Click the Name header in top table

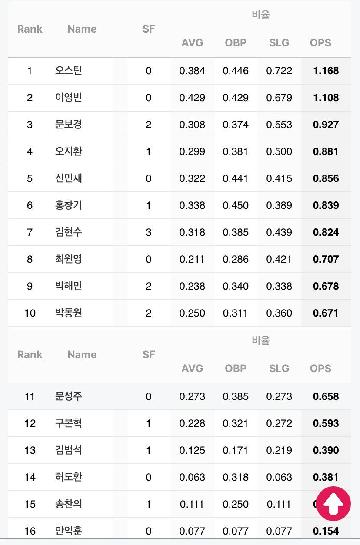(x=82, y=29)
